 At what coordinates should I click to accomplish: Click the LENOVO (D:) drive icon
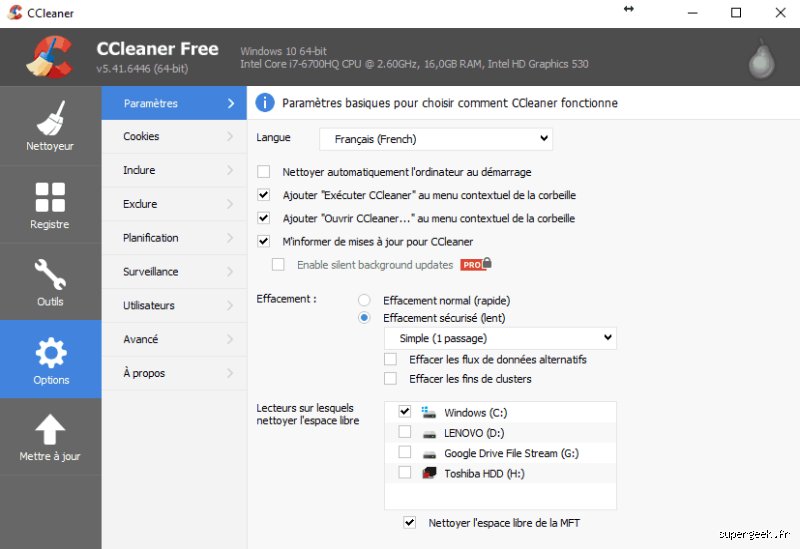point(430,434)
